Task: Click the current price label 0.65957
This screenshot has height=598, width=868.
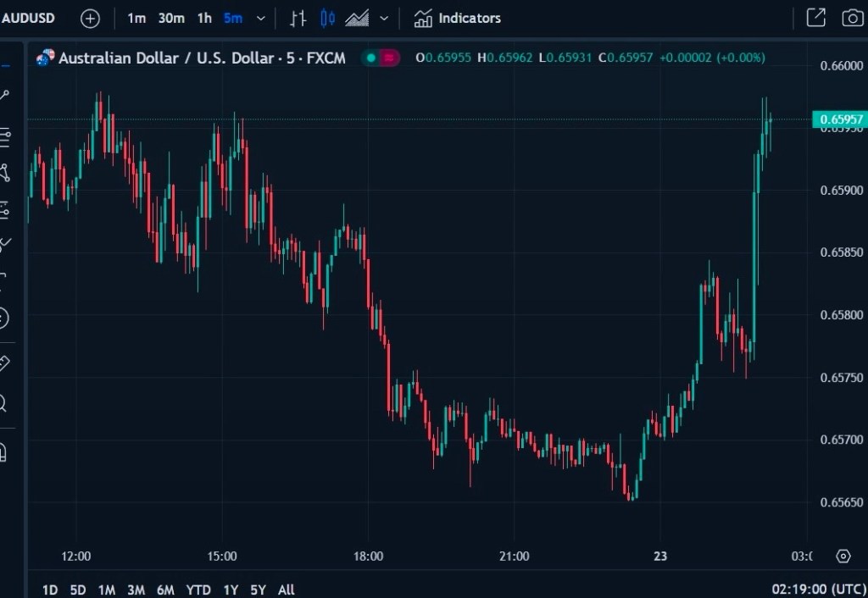Action: click(837, 119)
